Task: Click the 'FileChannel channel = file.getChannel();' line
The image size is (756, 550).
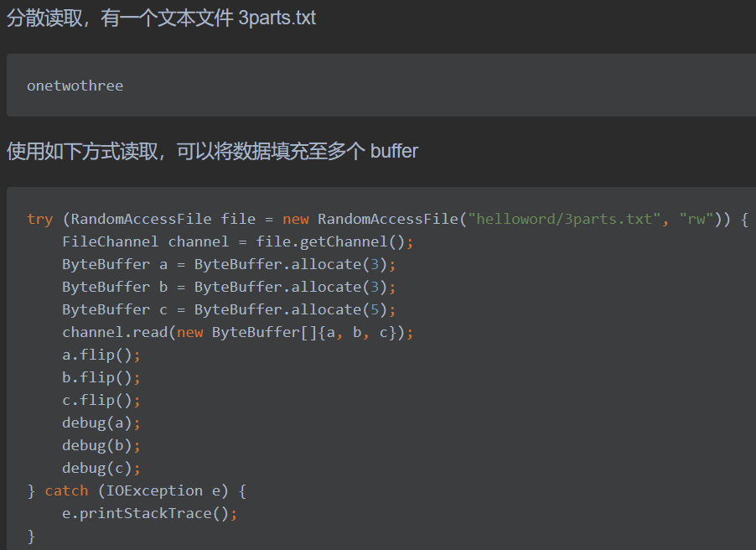Action: 238,241
